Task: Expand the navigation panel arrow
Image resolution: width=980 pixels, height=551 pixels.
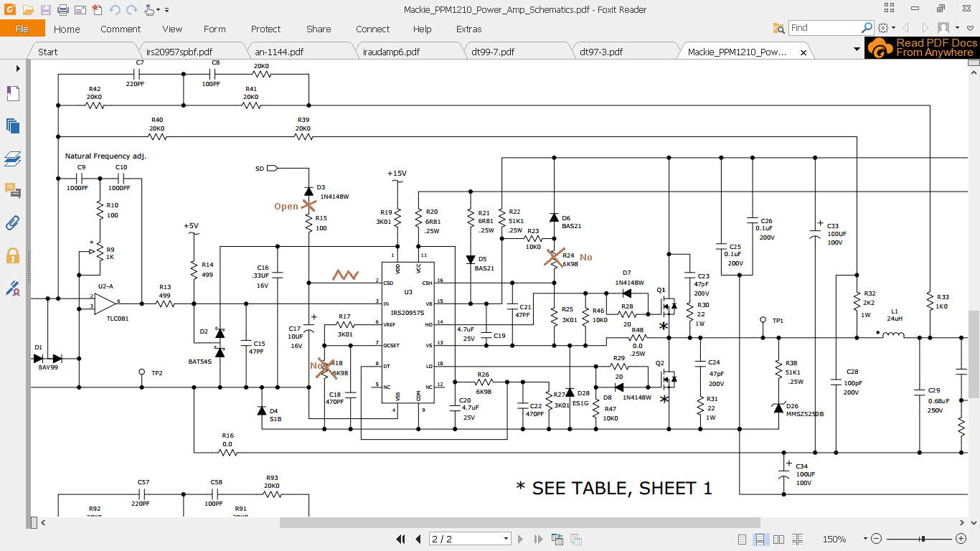Action: [18, 68]
